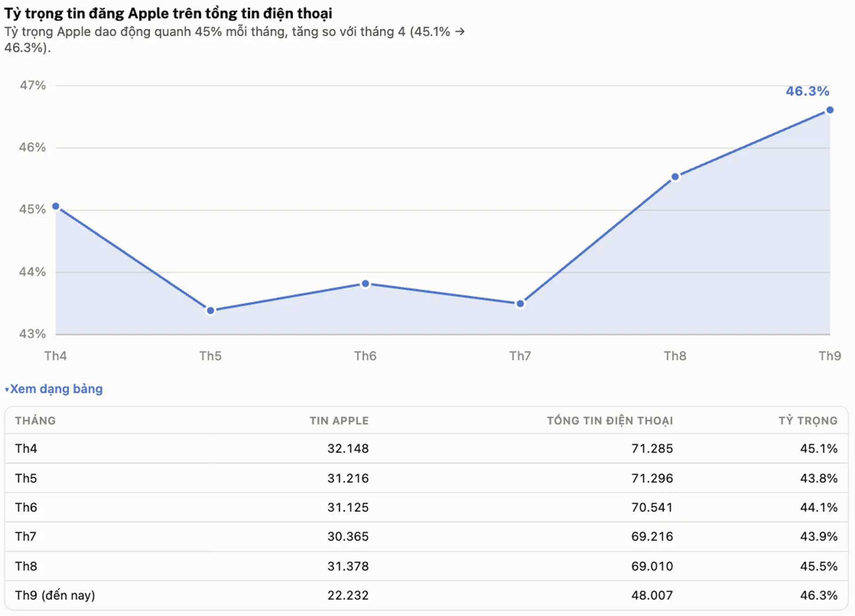The width and height of the screenshot is (855, 616).
Task: Click the Apple count 22.232 cell
Action: (348, 596)
